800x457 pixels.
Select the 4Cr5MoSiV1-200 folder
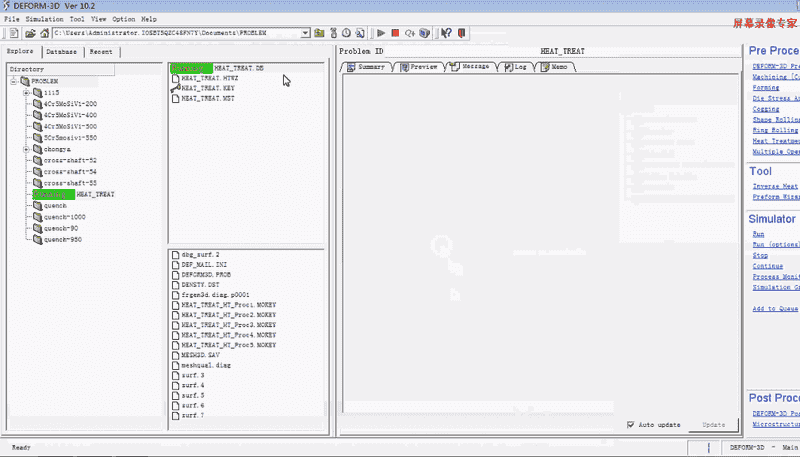pos(70,104)
